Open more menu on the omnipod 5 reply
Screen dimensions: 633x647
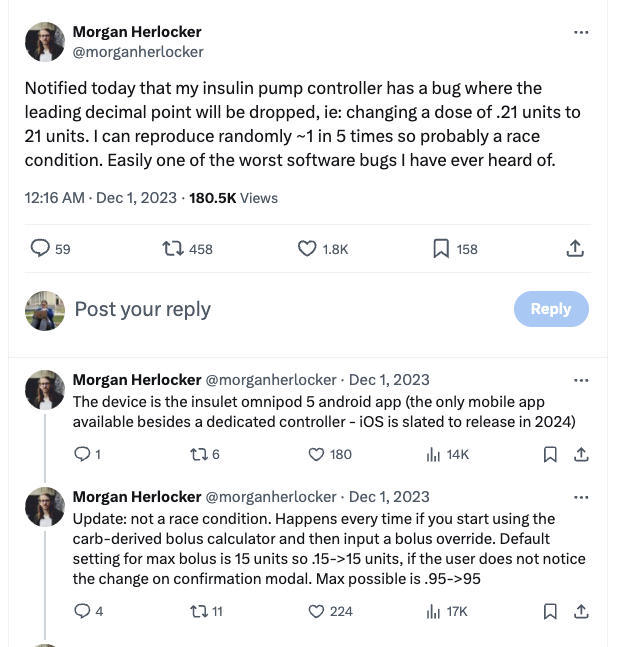pos(581,380)
